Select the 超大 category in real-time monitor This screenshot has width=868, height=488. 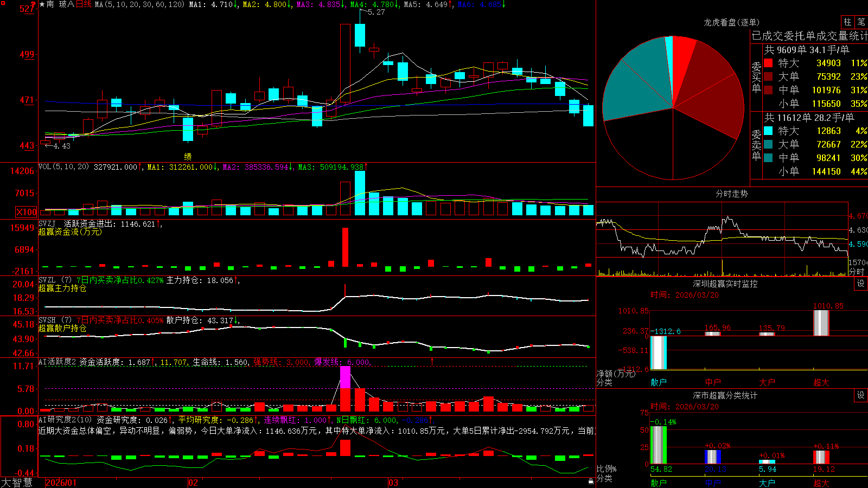click(821, 382)
